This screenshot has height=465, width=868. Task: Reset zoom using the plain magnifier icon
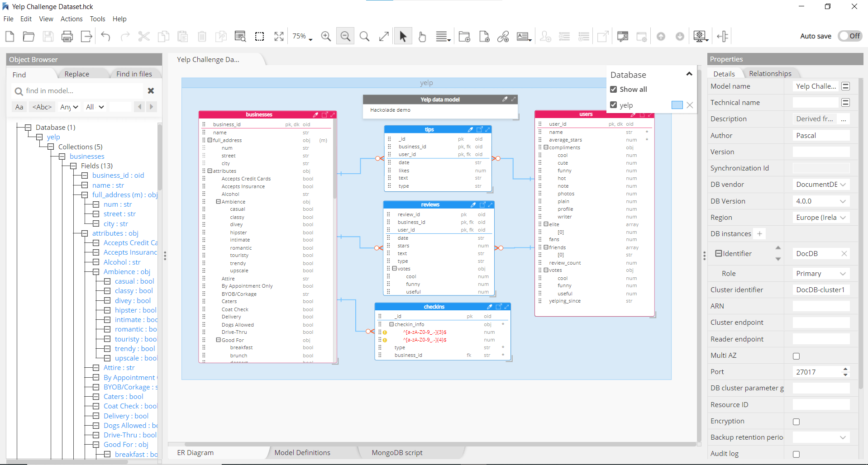coord(364,36)
